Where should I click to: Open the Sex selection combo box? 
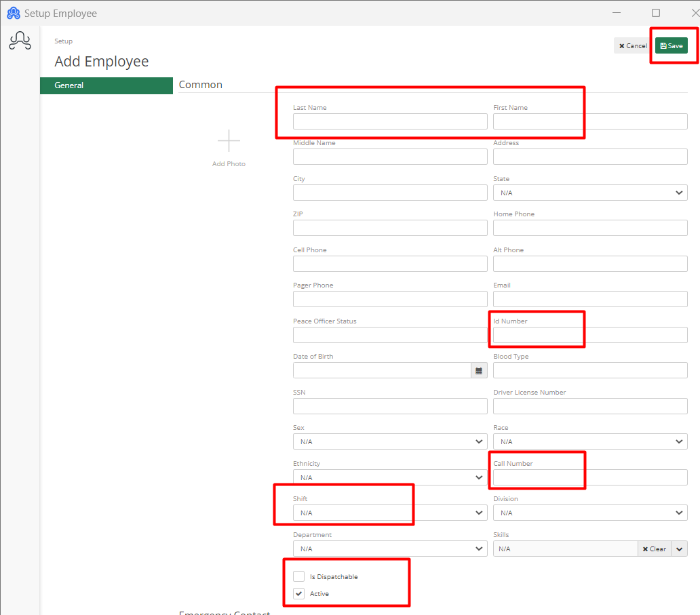tap(390, 441)
